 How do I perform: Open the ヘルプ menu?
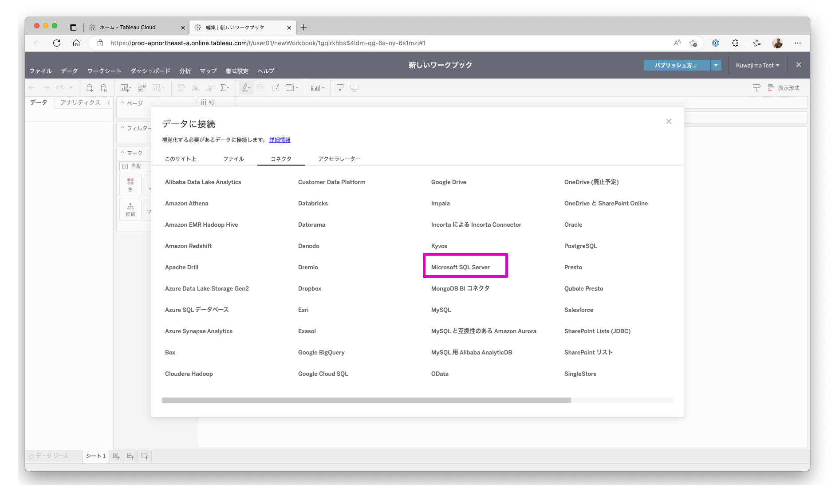(x=266, y=71)
